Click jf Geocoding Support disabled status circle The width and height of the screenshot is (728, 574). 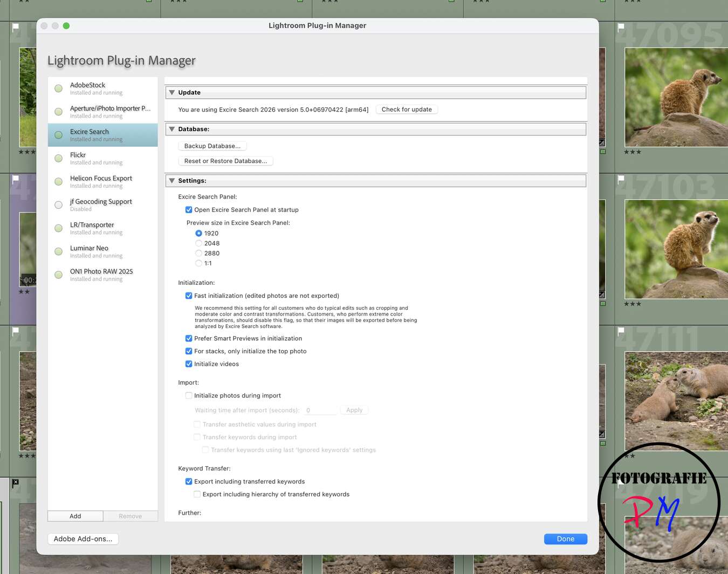(x=59, y=205)
